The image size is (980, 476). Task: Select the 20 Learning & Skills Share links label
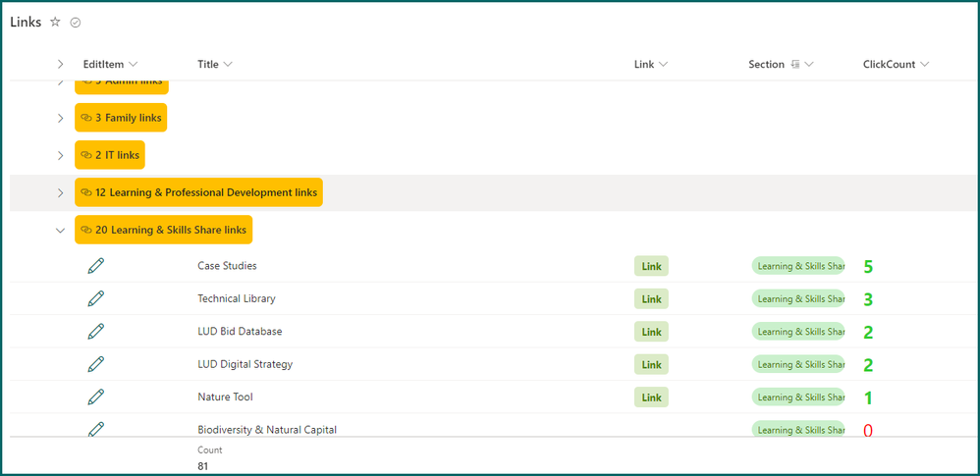(x=164, y=230)
